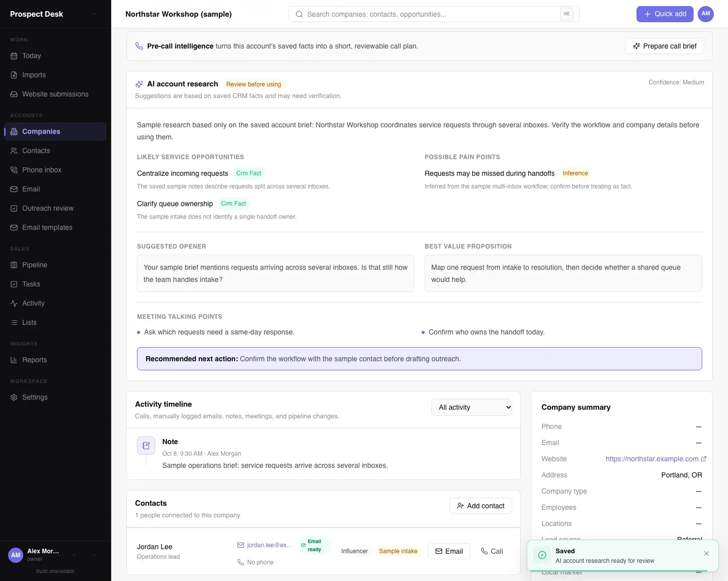The width and height of the screenshot is (728, 581).
Task: Click the Email envelope icon in sidebar
Action: [14, 189]
